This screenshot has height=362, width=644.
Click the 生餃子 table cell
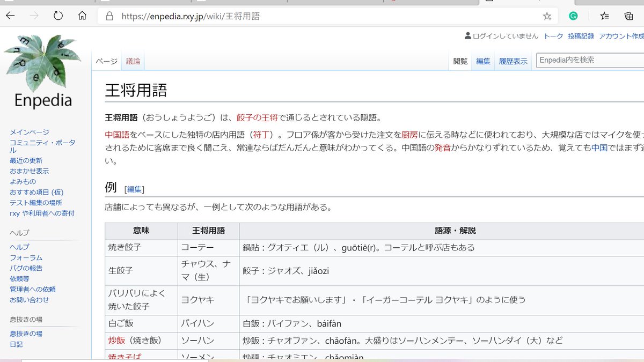click(x=141, y=271)
